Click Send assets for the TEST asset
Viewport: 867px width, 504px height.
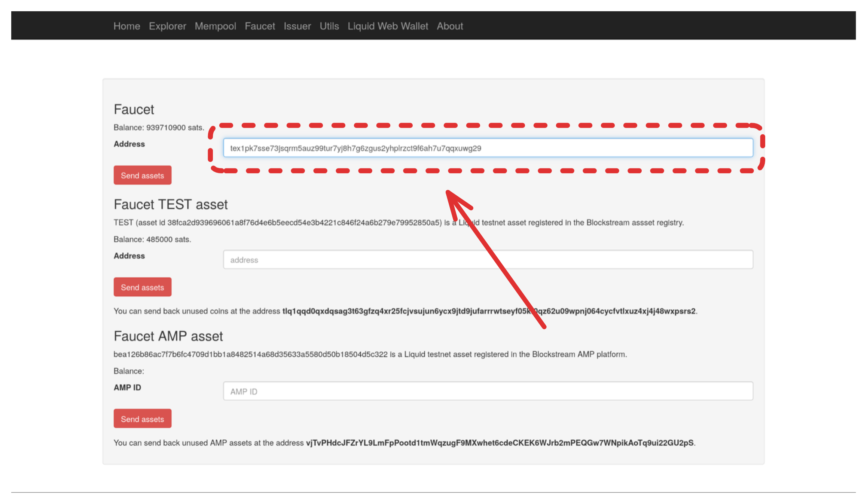142,287
